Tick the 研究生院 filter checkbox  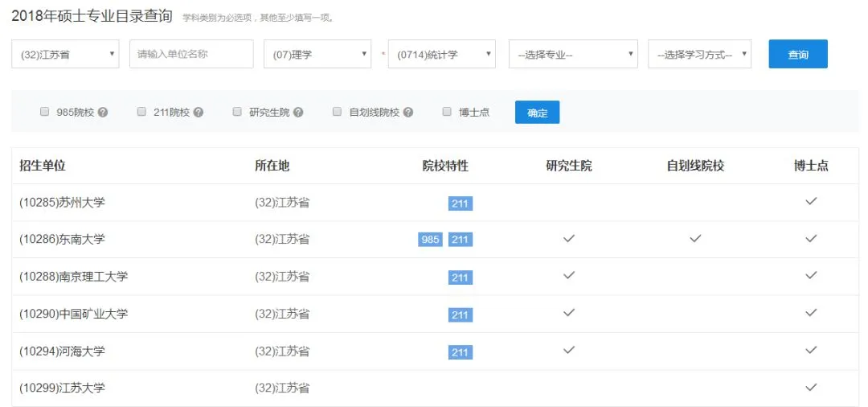tap(237, 112)
